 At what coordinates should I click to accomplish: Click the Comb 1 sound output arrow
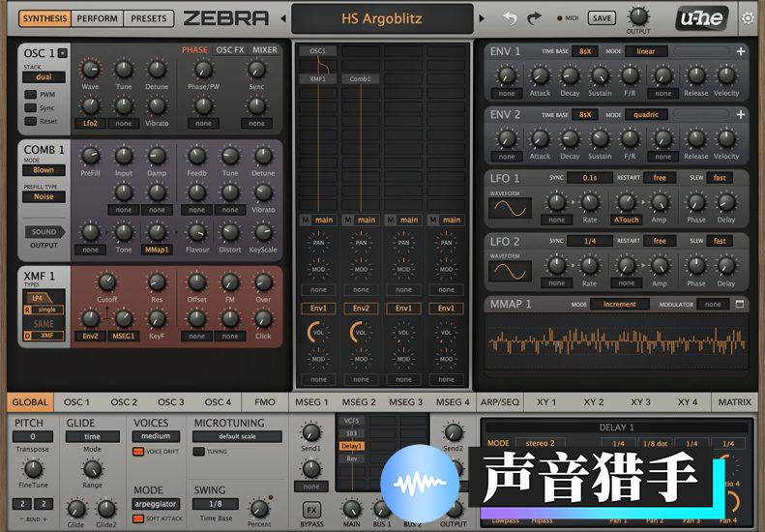point(44,232)
